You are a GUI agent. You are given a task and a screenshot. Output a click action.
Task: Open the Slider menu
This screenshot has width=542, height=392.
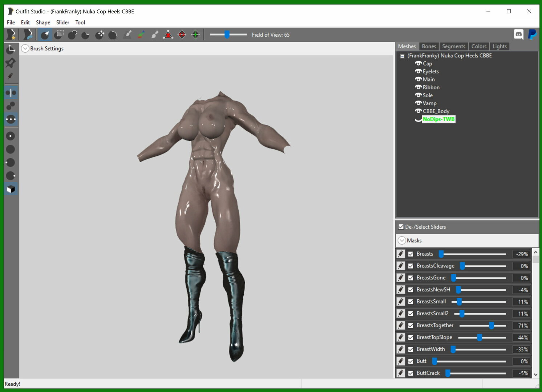(x=62, y=23)
